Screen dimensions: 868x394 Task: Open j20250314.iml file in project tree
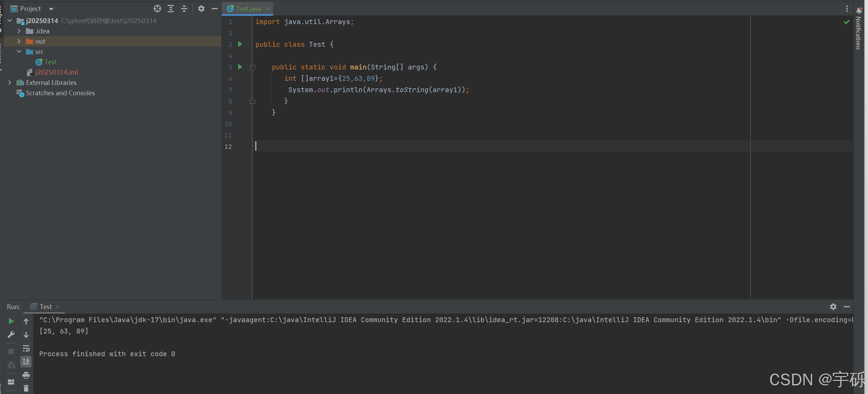click(56, 72)
